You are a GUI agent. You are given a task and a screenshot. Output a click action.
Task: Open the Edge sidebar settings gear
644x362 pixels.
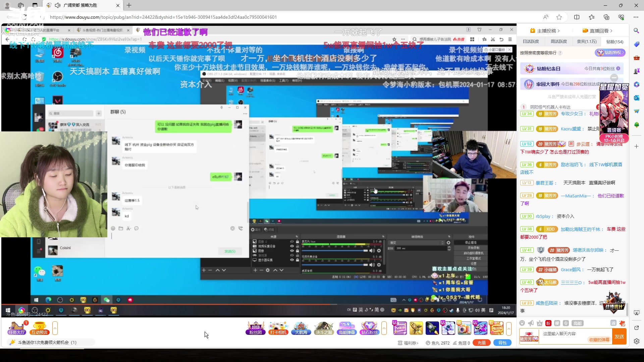click(636, 341)
